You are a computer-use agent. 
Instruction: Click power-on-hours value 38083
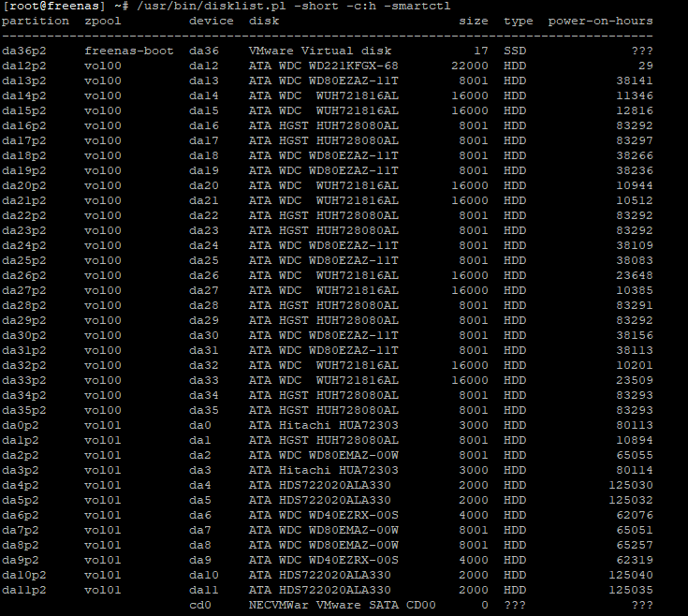click(x=635, y=260)
